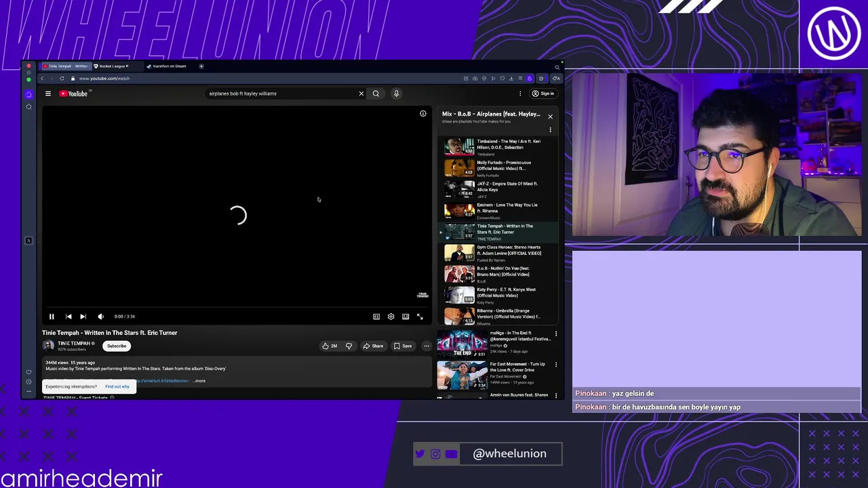Open sidebar bookmarks heart icon
Image resolution: width=868 pixels, height=488 pixels.
[28, 372]
